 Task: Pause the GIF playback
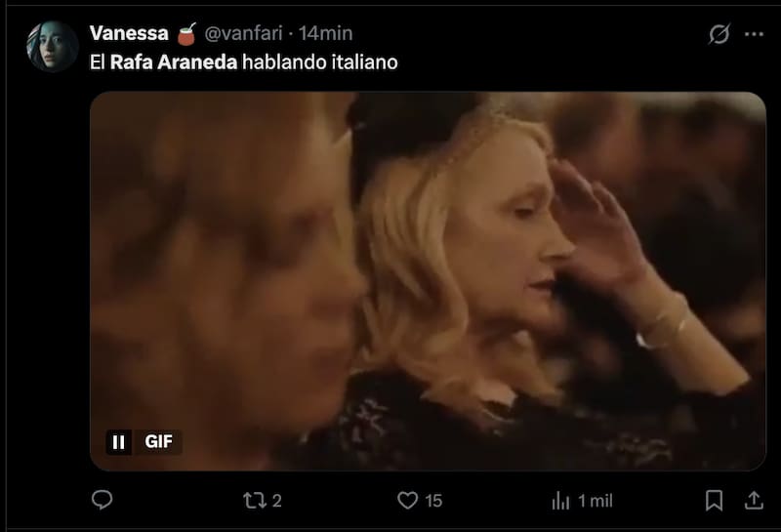(118, 442)
